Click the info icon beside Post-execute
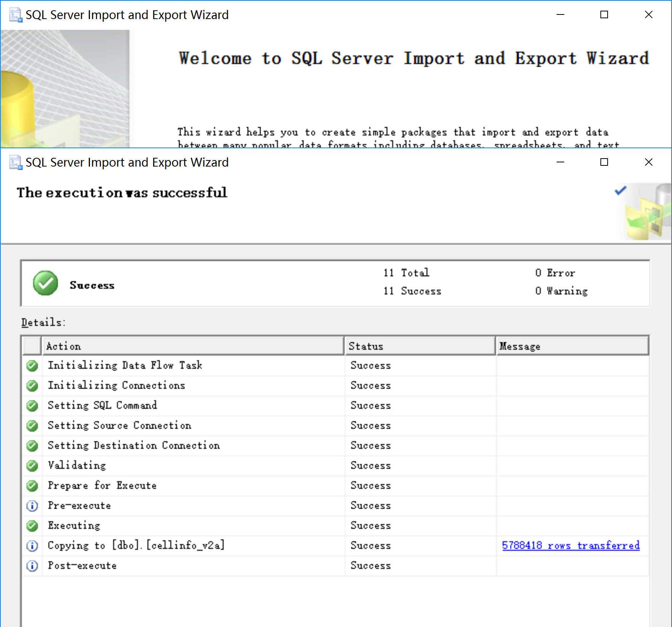Image resolution: width=672 pixels, height=627 pixels. 32,566
